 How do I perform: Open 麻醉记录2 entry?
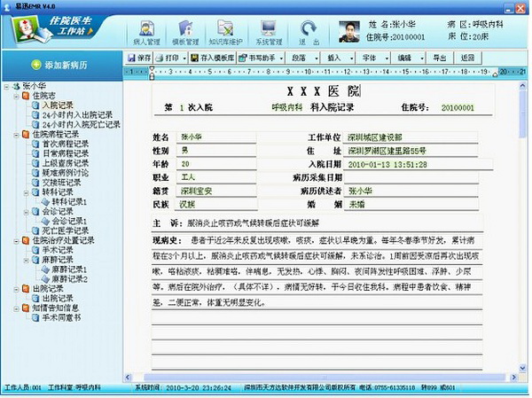coord(69,279)
